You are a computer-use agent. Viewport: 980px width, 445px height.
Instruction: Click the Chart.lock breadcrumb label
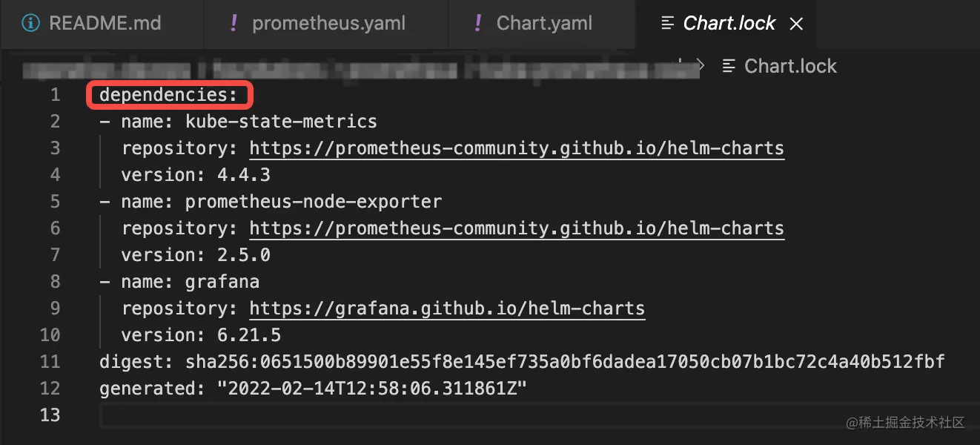790,66
